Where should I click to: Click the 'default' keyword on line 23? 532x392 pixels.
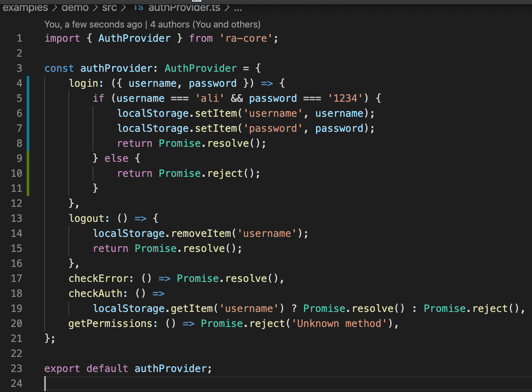point(108,369)
